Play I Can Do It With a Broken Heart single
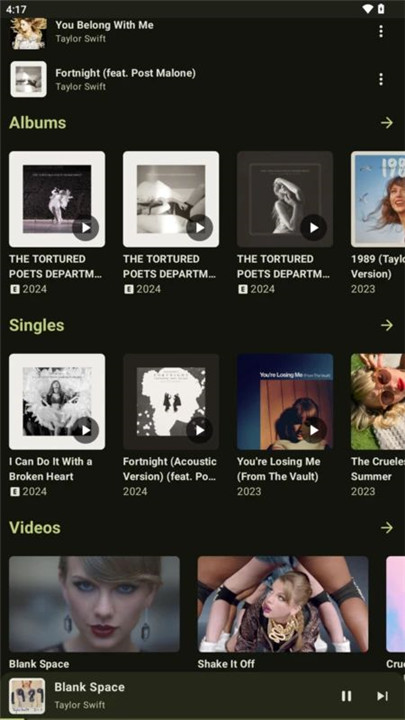Viewport: 405px width, 720px height. (x=85, y=430)
